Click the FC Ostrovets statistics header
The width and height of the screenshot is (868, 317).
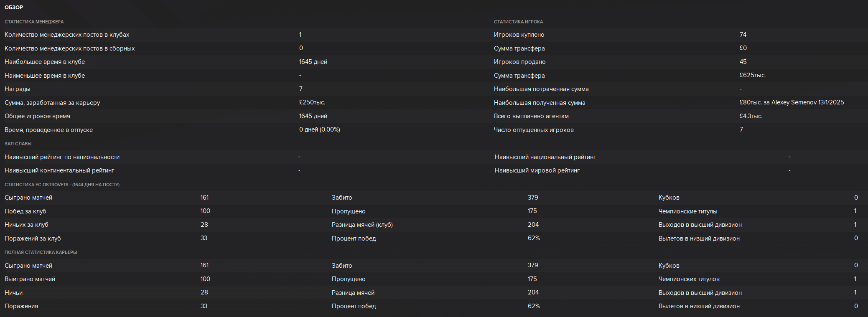[x=62, y=185]
